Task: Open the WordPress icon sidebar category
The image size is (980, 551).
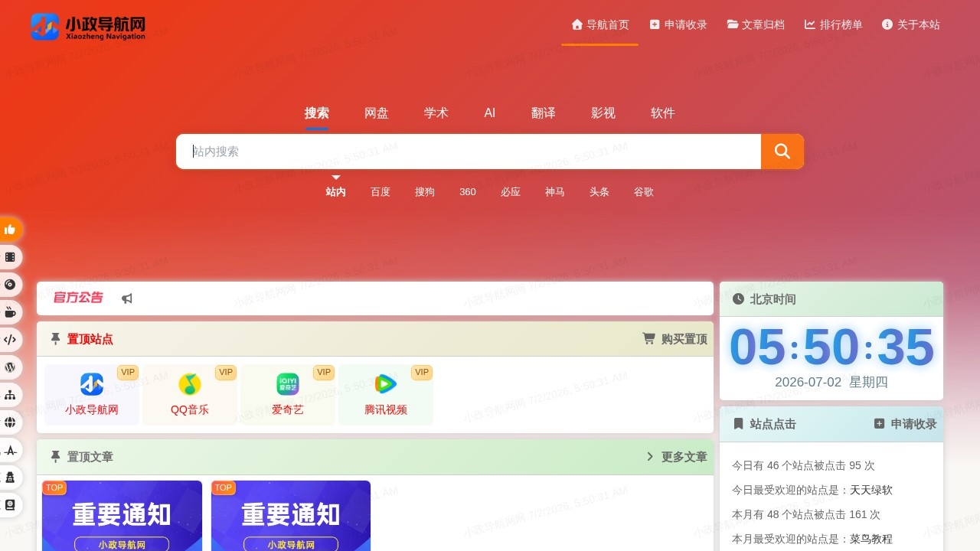Action: 10,367
